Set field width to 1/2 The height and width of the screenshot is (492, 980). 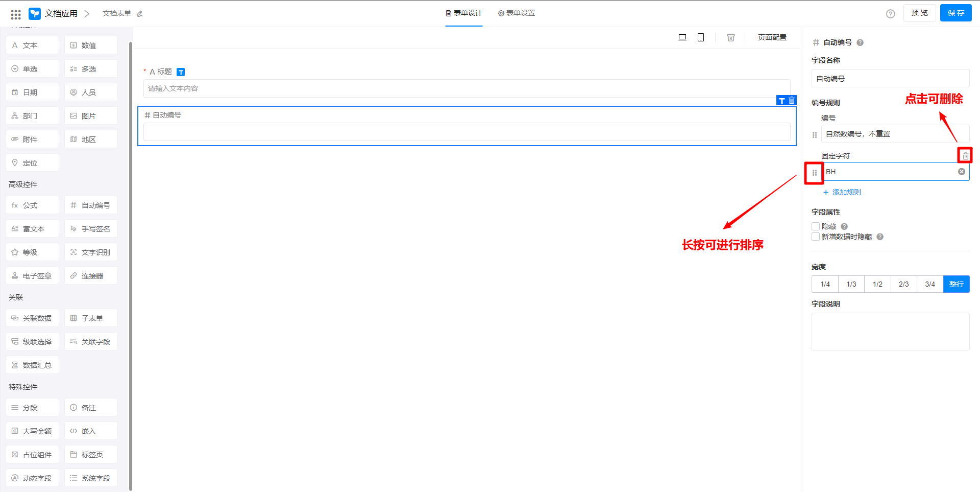pos(877,284)
